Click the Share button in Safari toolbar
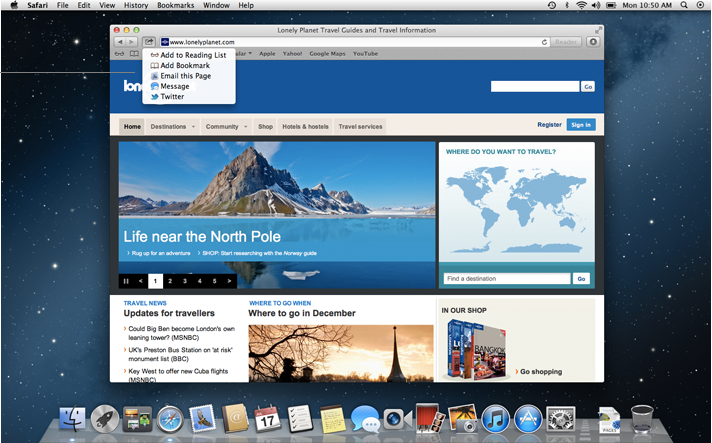The width and height of the screenshot is (712, 443). pos(149,42)
